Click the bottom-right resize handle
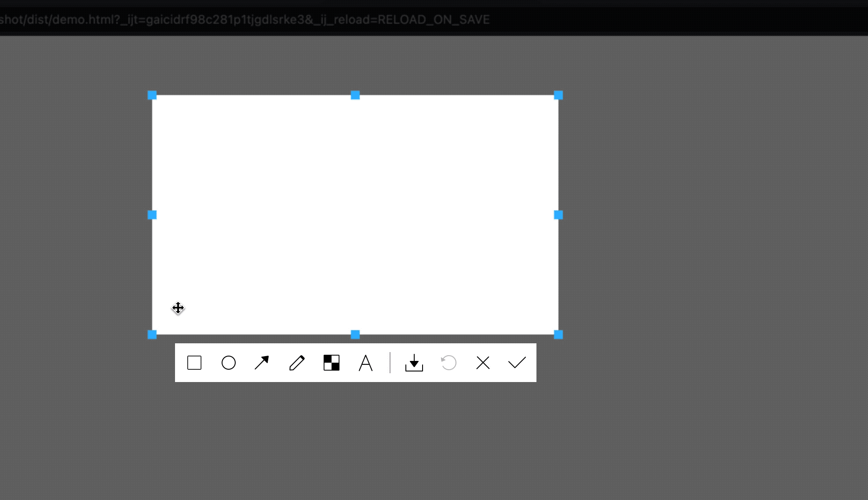The image size is (868, 500). [x=558, y=335]
